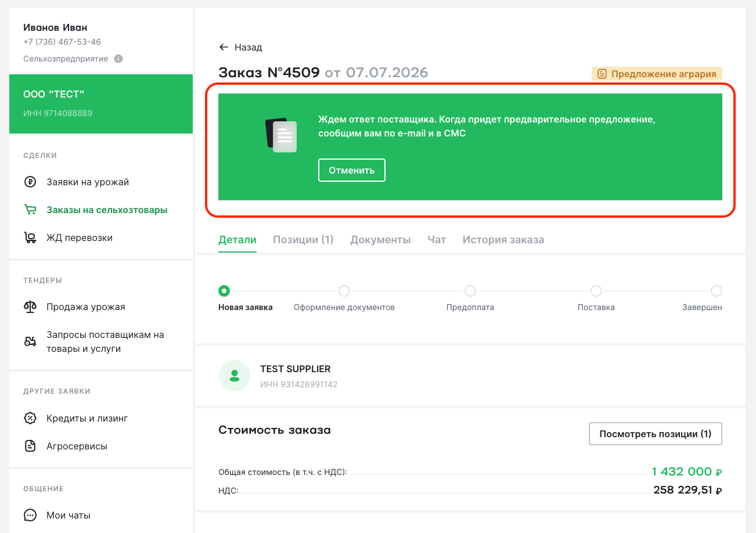Click the ИНН 9714088889 text

coord(58,113)
